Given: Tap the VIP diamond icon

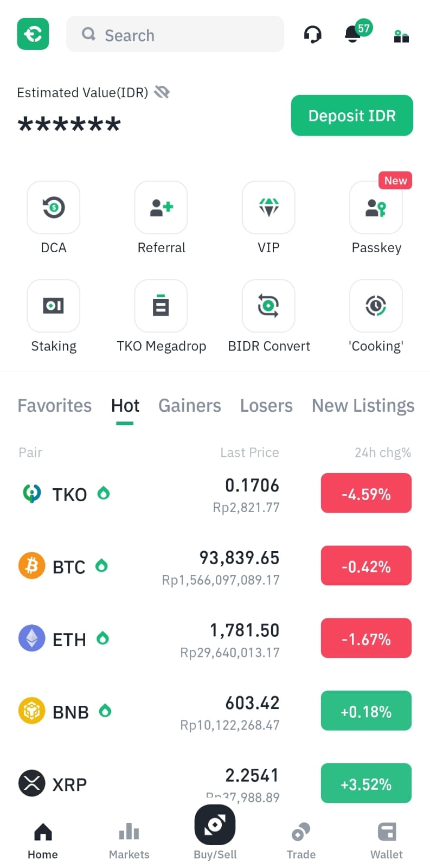Looking at the screenshot, I should pos(268,207).
